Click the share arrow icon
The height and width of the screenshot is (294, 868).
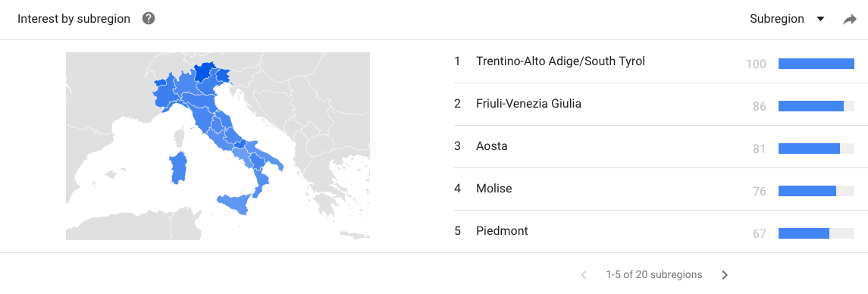click(x=849, y=20)
